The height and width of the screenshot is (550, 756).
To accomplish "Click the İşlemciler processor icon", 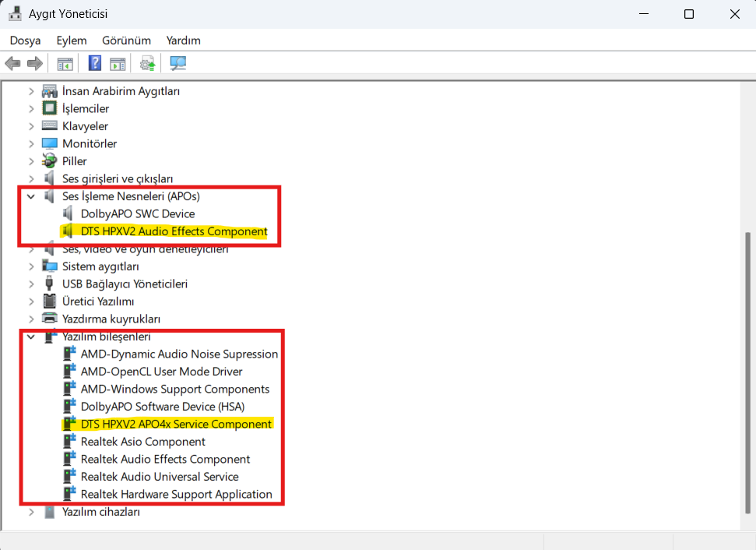I will click(50, 108).
